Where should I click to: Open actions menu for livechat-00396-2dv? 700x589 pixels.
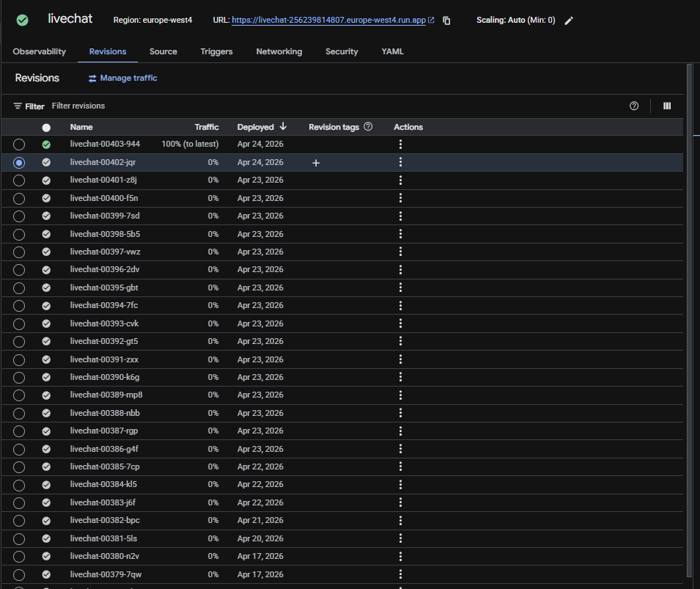[x=400, y=270]
